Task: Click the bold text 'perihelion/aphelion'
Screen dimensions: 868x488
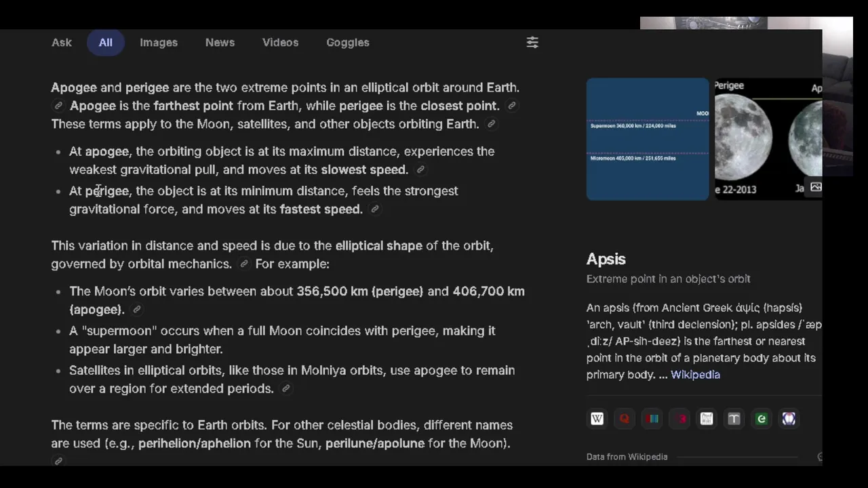Action: [195, 443]
